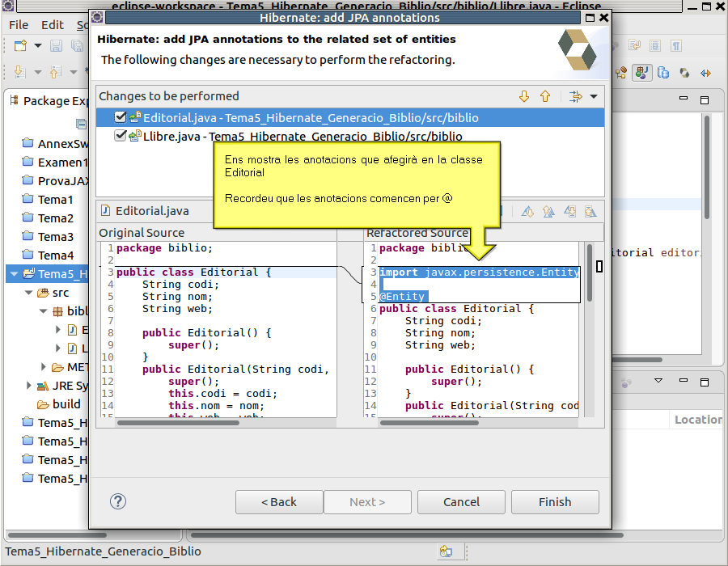The image size is (728, 566).
Task: Expand first Java file under biblio package
Action: click(58, 329)
